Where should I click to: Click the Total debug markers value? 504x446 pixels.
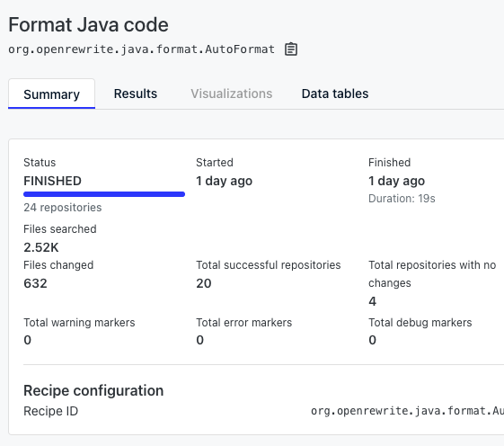372,340
